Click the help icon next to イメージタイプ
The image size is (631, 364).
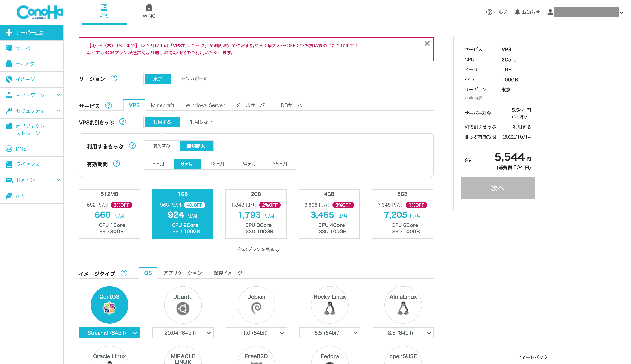124,273
